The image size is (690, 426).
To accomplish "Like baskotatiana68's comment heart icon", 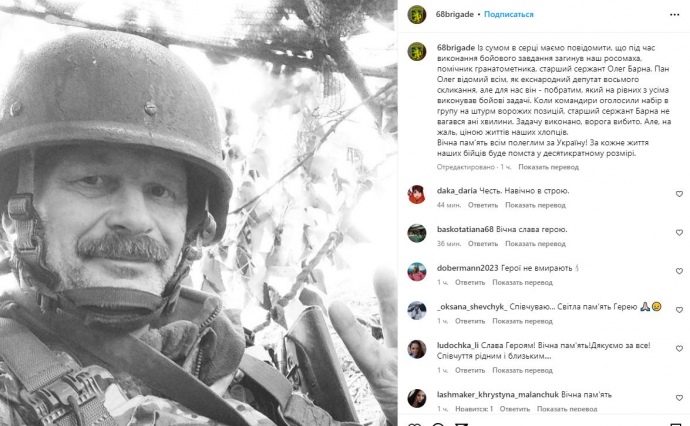I will (679, 232).
